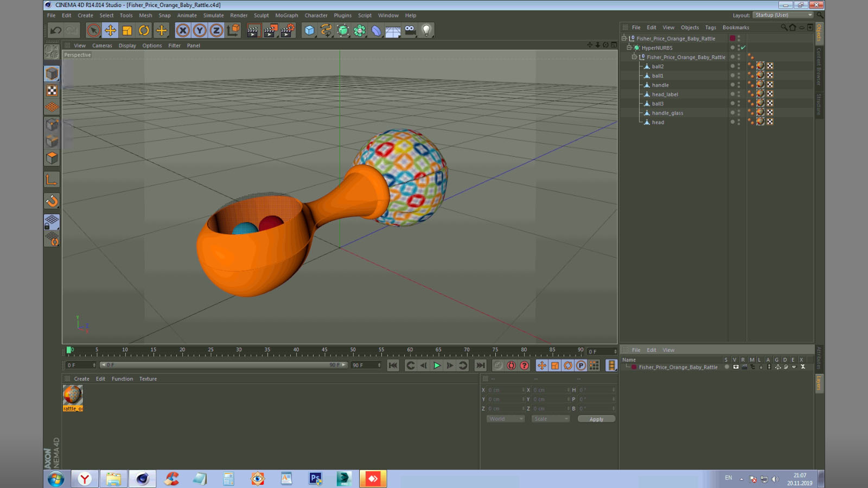Open the spline tools icon
Viewport: 868px width, 488px height.
point(326,30)
